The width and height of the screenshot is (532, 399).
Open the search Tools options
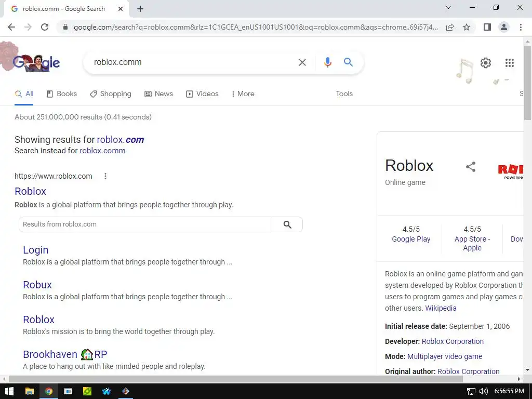(344, 94)
